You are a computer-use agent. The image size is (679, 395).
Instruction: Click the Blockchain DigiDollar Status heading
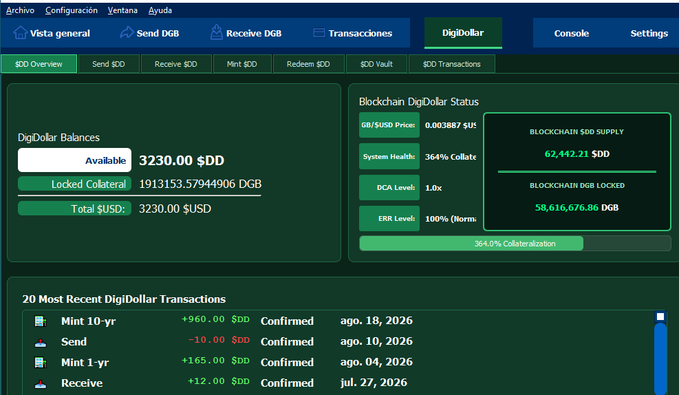tap(419, 102)
